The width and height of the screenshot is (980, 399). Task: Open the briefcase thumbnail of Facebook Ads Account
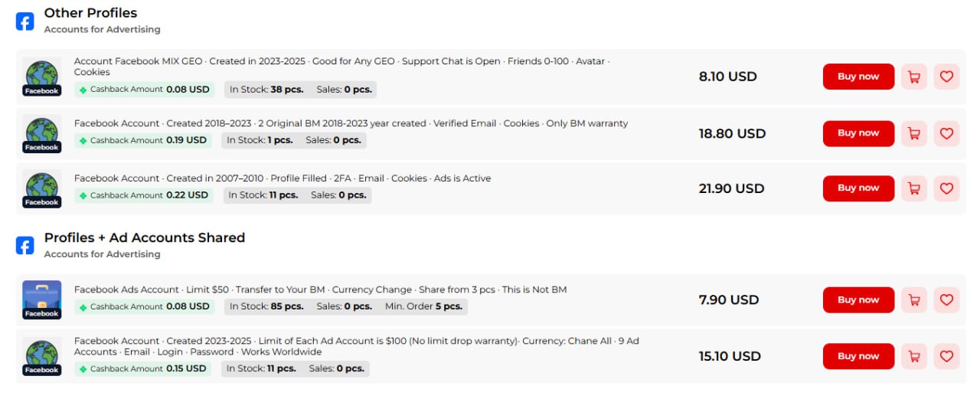41,299
